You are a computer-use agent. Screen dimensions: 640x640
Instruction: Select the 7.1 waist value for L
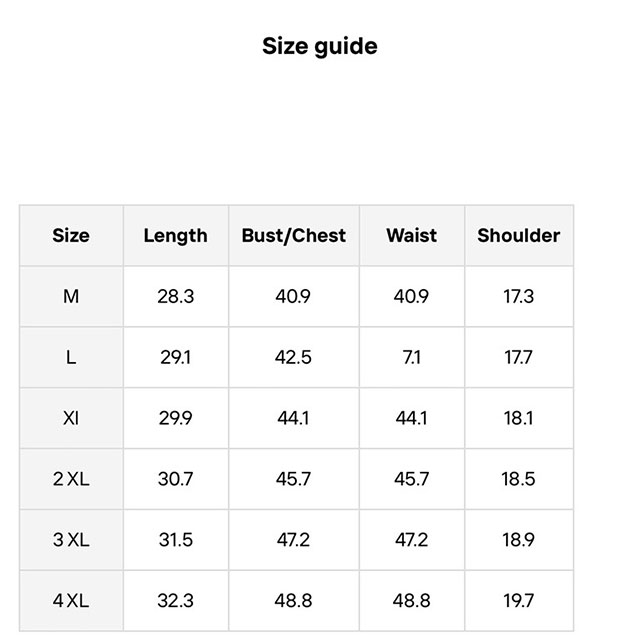[411, 357]
